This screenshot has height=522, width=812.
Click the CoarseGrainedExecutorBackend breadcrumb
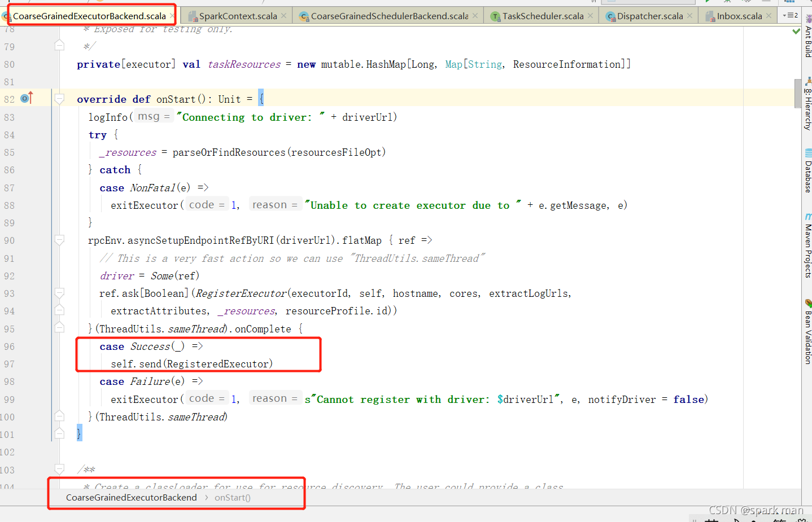click(132, 498)
